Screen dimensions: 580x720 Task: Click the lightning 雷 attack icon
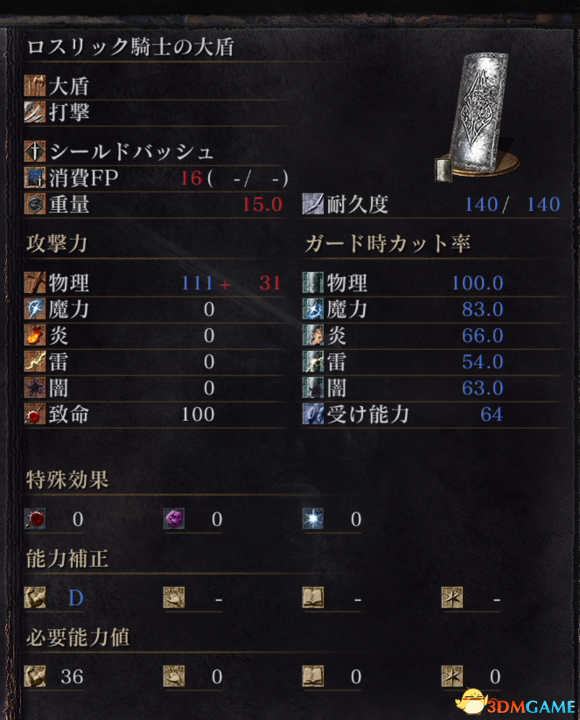point(35,361)
